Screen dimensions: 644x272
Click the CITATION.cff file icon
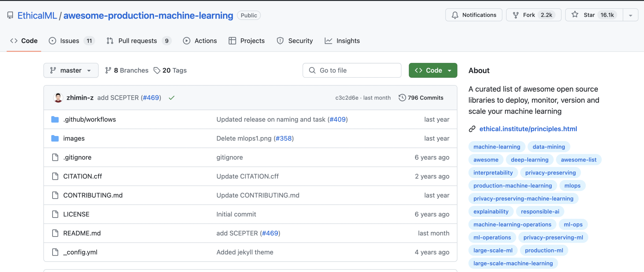[x=55, y=176]
